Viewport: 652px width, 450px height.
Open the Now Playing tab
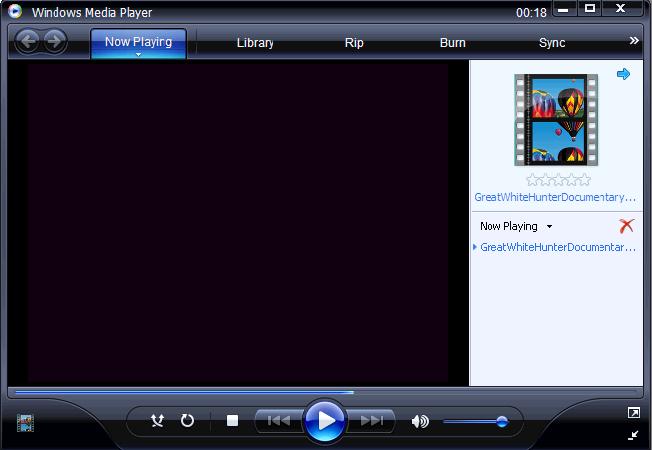point(138,42)
